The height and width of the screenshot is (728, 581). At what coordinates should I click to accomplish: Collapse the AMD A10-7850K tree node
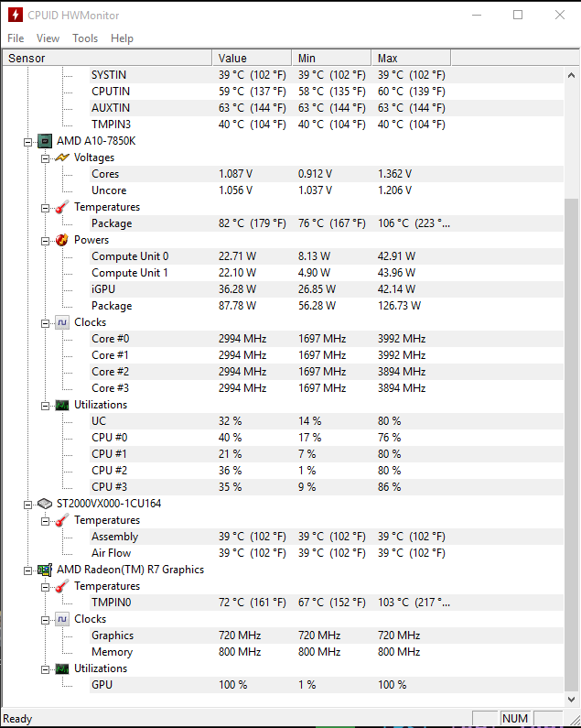point(27,142)
